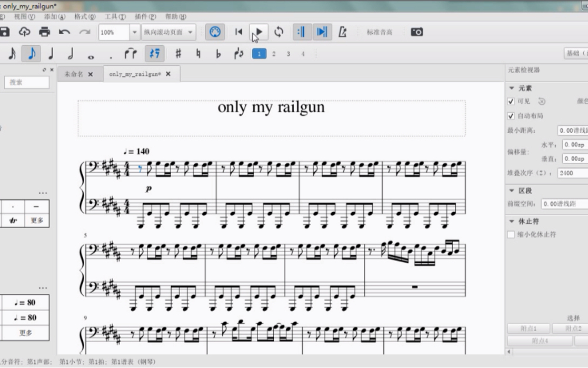Toggle the rest input icon
Screen dimensions: 588x368
(x=154, y=54)
